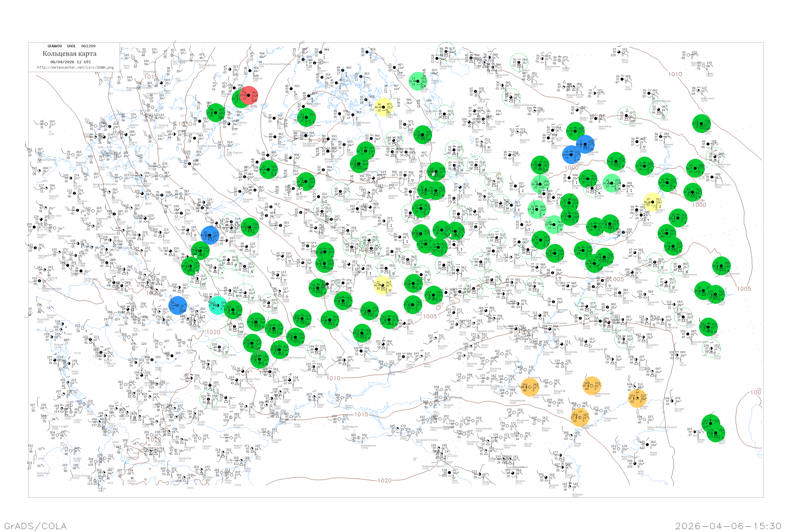The height and width of the screenshot is (532, 798).
Task: Click the orange circle at Volgograd station
Action: pos(530,387)
